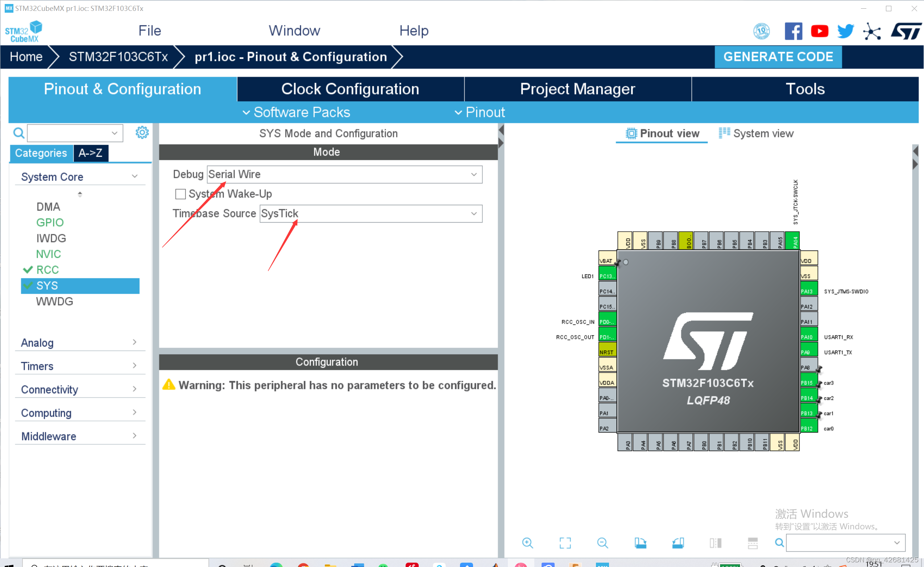Open the Facebook link icon
This screenshot has height=567, width=924.
point(793,31)
